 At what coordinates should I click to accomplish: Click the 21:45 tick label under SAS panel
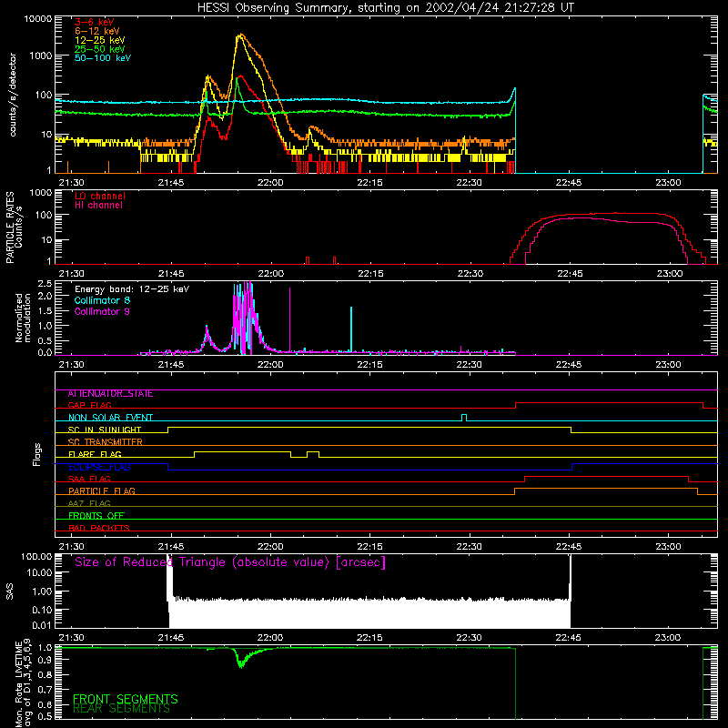[x=171, y=638]
